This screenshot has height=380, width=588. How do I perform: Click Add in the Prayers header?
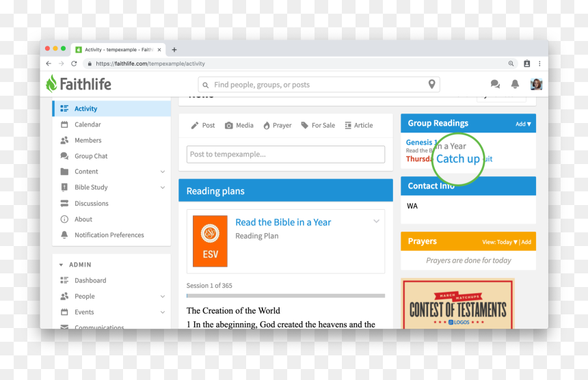pos(526,242)
